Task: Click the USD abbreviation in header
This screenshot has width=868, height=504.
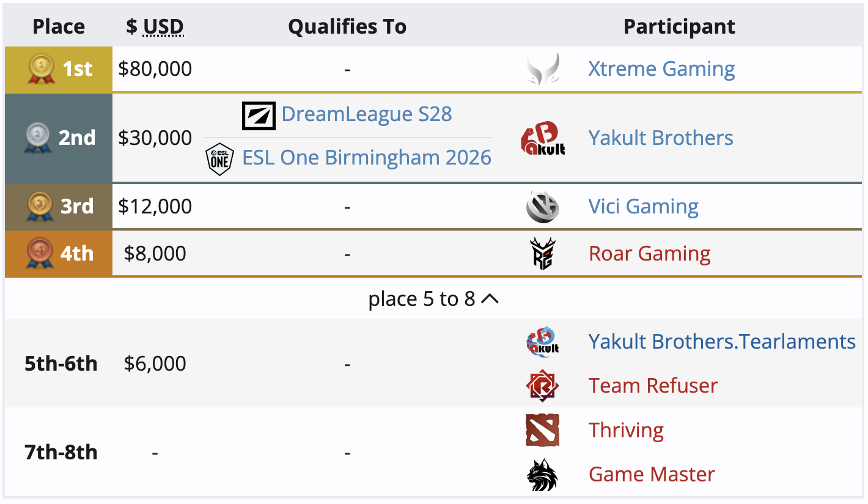Action: pos(163,27)
